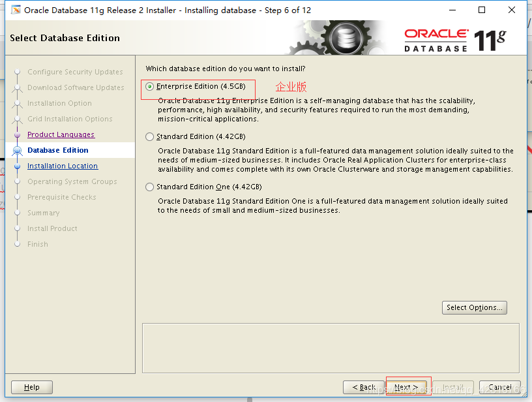Click the Configure Security Updates step
This screenshot has height=402, width=532.
[x=75, y=72]
